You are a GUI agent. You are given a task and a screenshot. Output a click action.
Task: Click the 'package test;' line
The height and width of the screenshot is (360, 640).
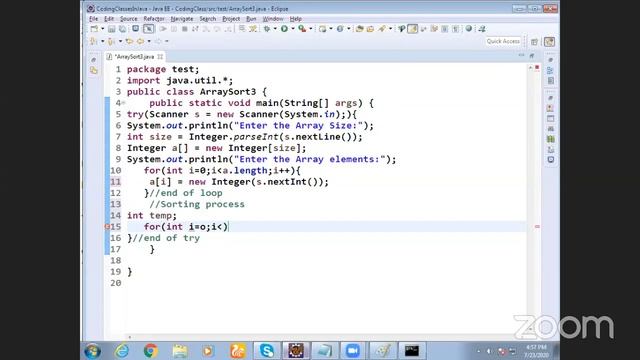pyautogui.click(x=163, y=69)
